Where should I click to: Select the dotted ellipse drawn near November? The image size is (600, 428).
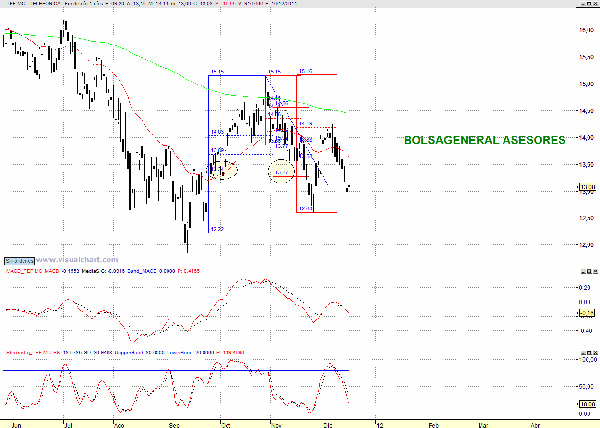click(x=281, y=171)
